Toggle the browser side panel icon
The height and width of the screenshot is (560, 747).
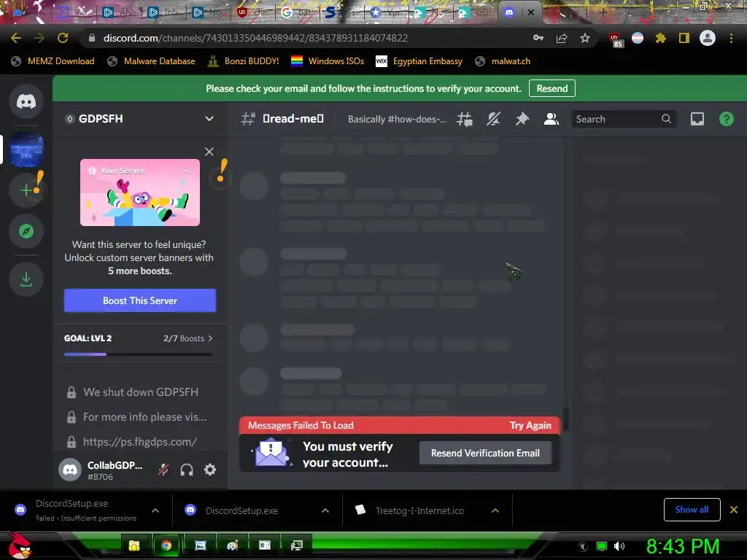tap(684, 38)
